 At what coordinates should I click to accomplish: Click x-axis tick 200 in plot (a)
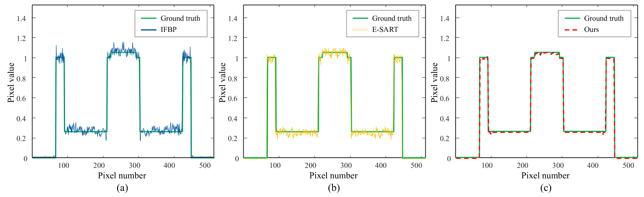point(99,165)
